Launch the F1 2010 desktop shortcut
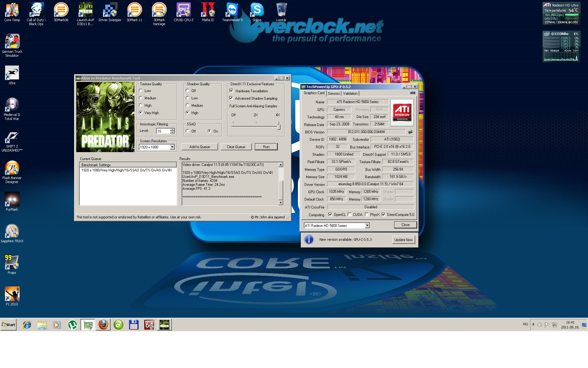Viewport: 588px width, 368px height. point(12,296)
